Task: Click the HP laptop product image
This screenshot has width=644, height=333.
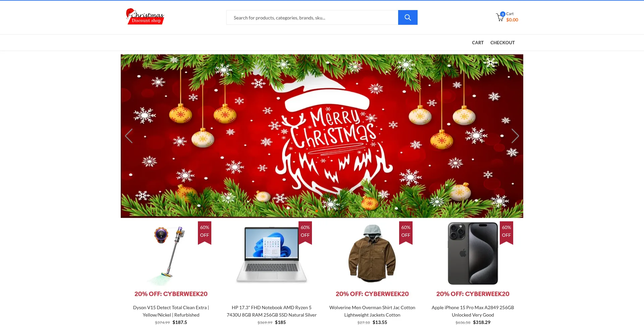Action: (272, 255)
